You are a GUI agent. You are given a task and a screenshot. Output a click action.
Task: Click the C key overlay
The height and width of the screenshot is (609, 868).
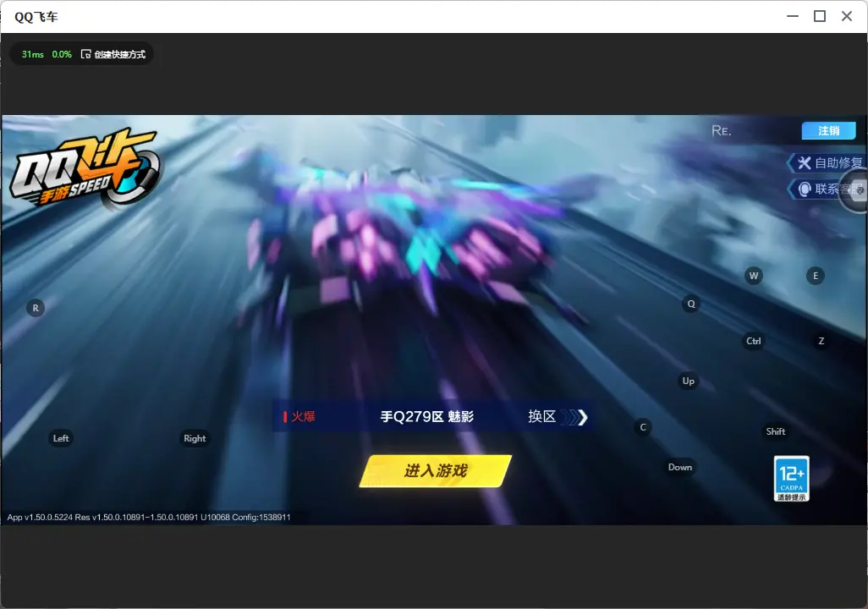pos(643,427)
